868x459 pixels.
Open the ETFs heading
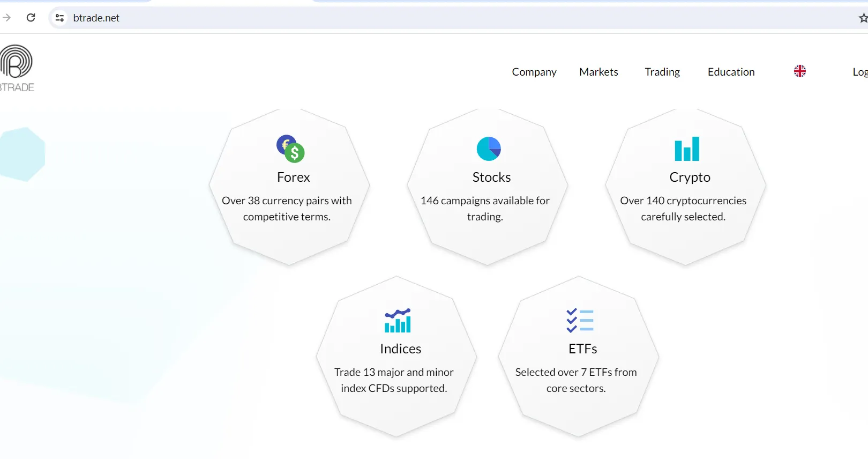click(x=583, y=349)
